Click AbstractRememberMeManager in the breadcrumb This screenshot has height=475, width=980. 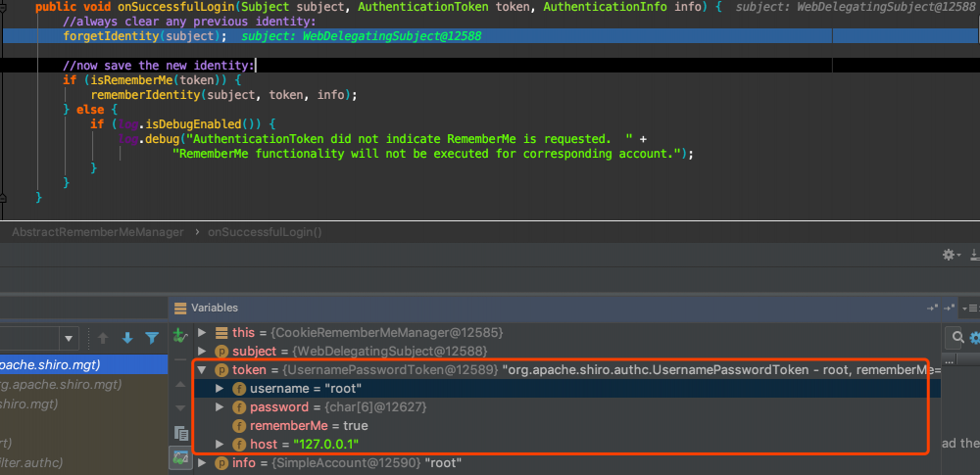[97, 232]
